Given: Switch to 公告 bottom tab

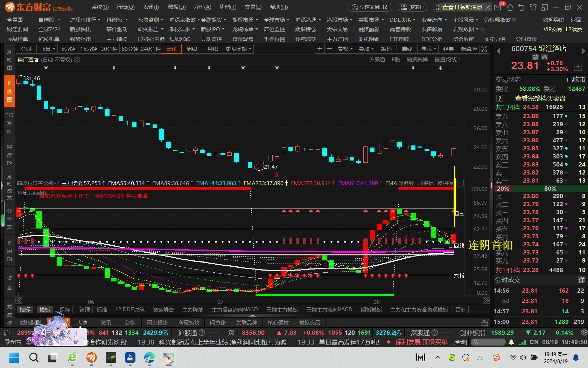Looking at the screenshot, I should tap(130, 322).
